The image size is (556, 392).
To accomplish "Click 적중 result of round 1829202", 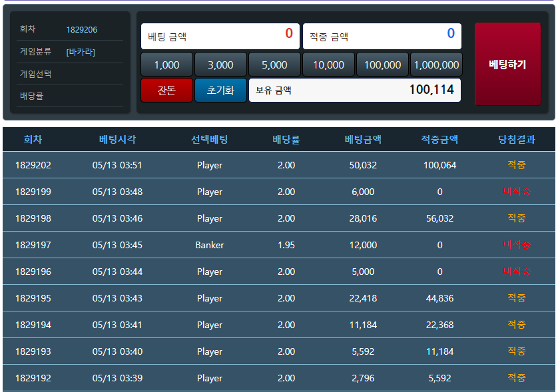I will [x=517, y=165].
